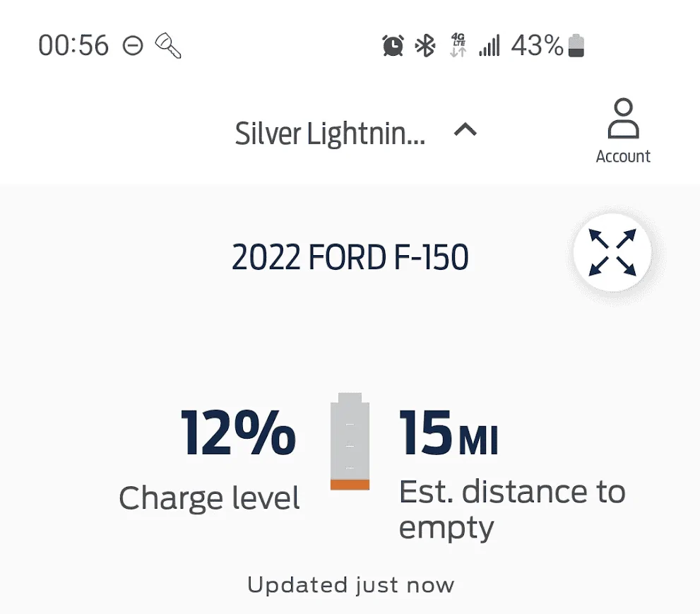
Task: Tap the 2022 FORD F-150 title
Action: 350,259
